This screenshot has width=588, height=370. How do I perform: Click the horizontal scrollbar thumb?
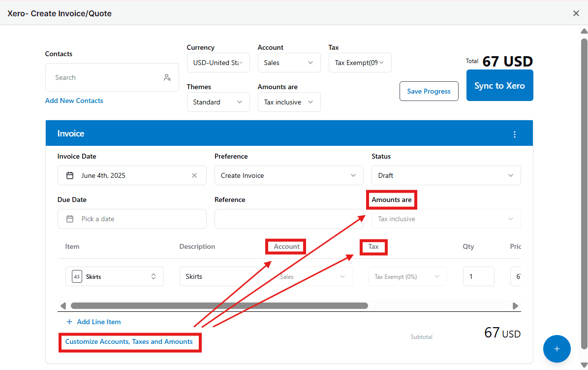point(219,306)
